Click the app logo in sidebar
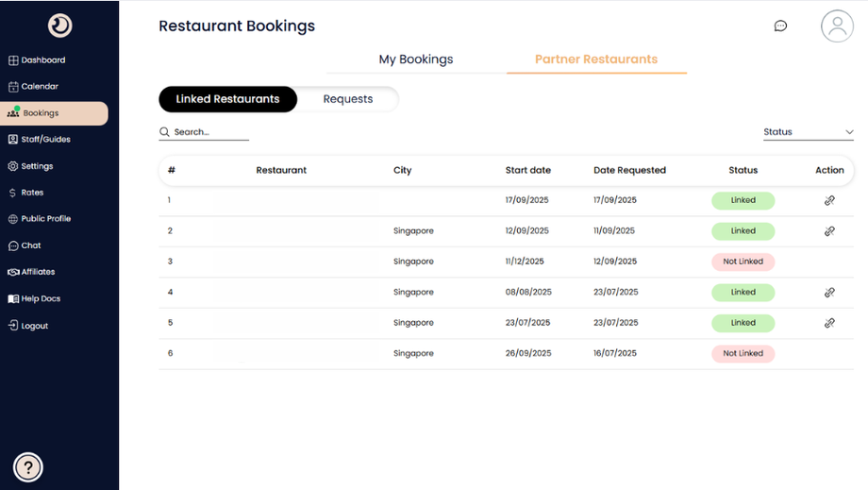The image size is (868, 490). (x=59, y=25)
